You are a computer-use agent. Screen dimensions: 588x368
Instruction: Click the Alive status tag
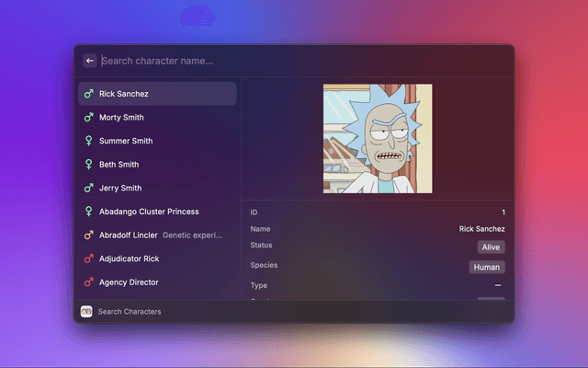491,247
